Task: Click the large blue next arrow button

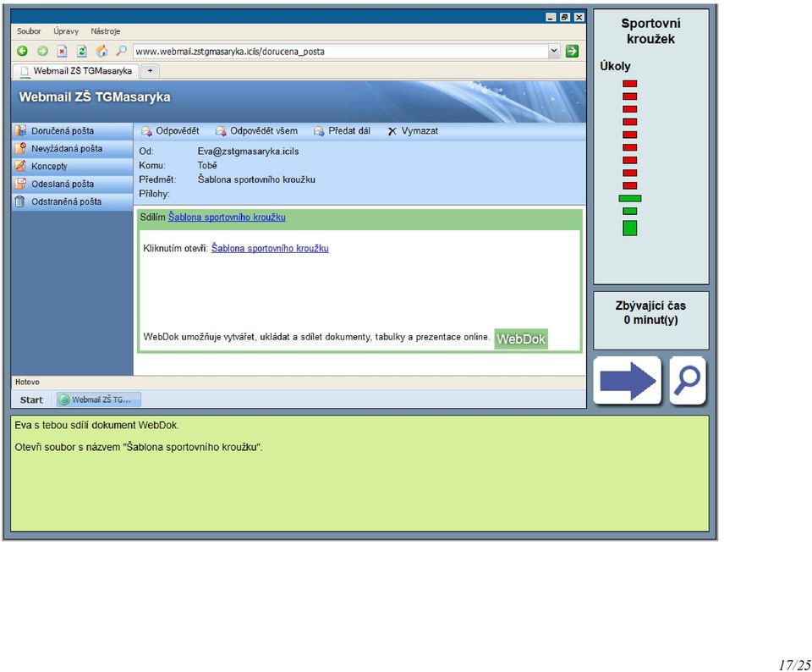Action: pos(627,380)
